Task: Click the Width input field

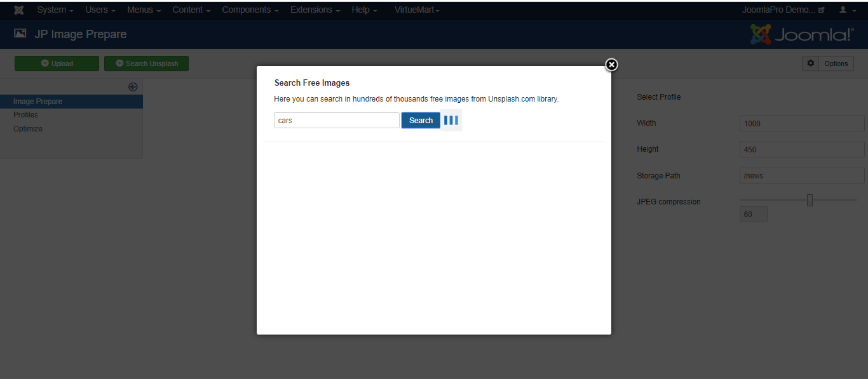Action: (x=802, y=124)
